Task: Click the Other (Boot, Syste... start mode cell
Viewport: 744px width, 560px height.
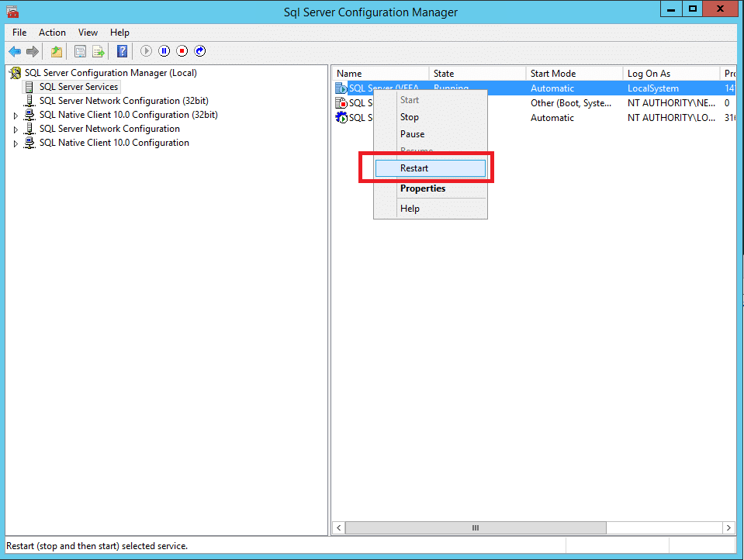Action: pos(571,103)
